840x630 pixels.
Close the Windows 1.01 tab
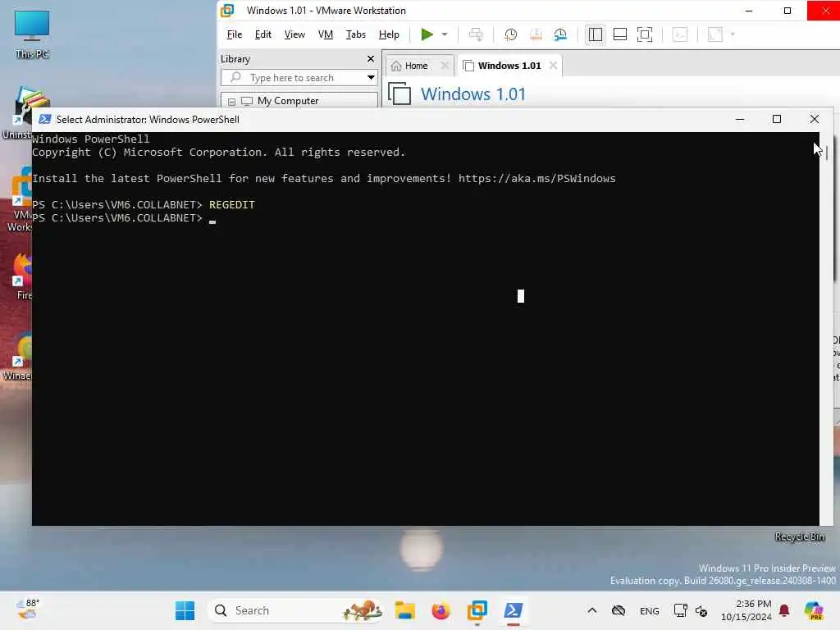[553, 66]
